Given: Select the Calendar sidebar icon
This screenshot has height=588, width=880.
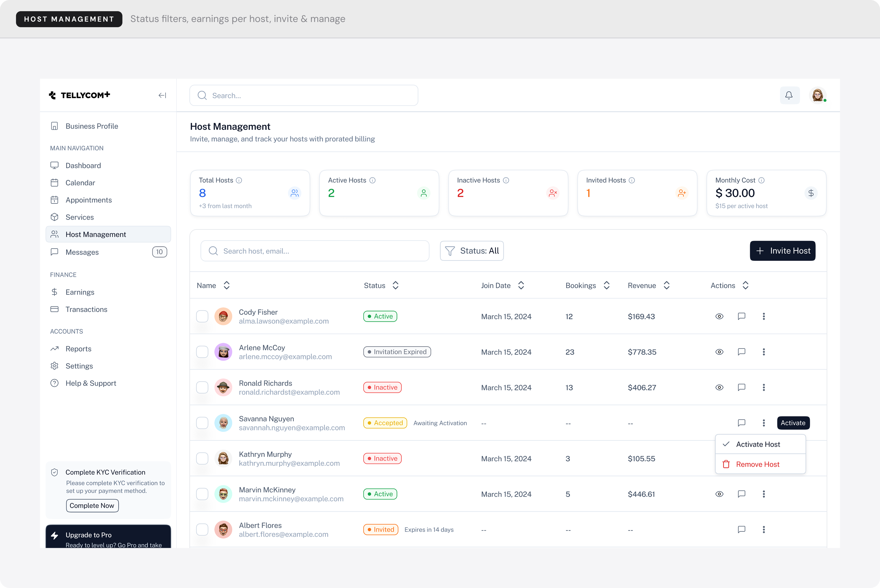Looking at the screenshot, I should [x=54, y=182].
